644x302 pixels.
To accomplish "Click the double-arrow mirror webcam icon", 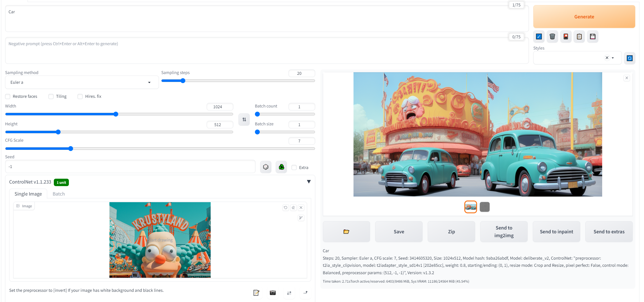I will (x=289, y=293).
